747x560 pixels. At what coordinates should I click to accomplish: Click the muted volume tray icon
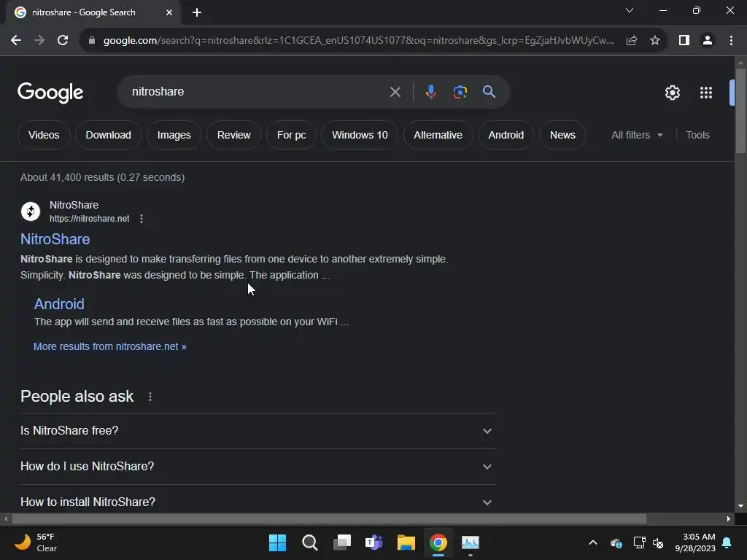point(659,542)
